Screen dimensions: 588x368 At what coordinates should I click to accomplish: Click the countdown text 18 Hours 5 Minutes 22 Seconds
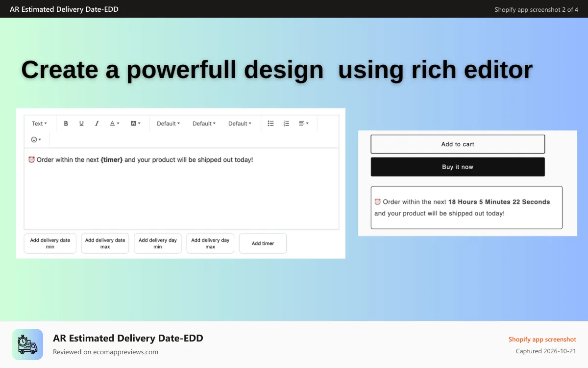pos(499,202)
